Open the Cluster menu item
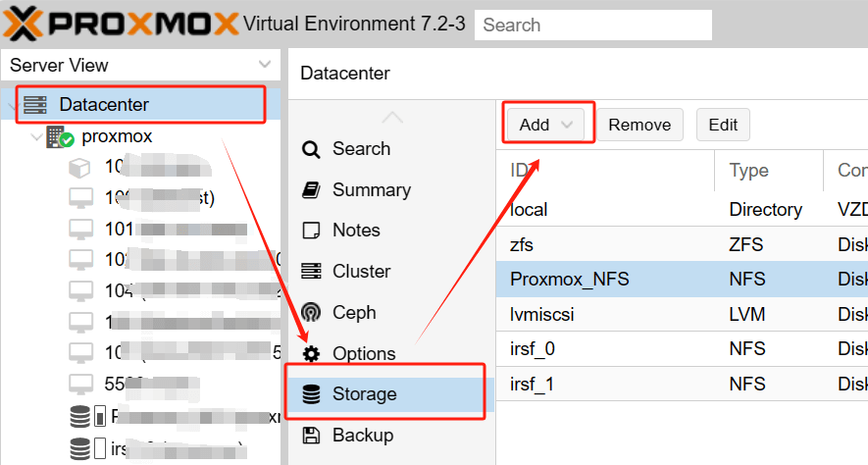 pos(360,272)
